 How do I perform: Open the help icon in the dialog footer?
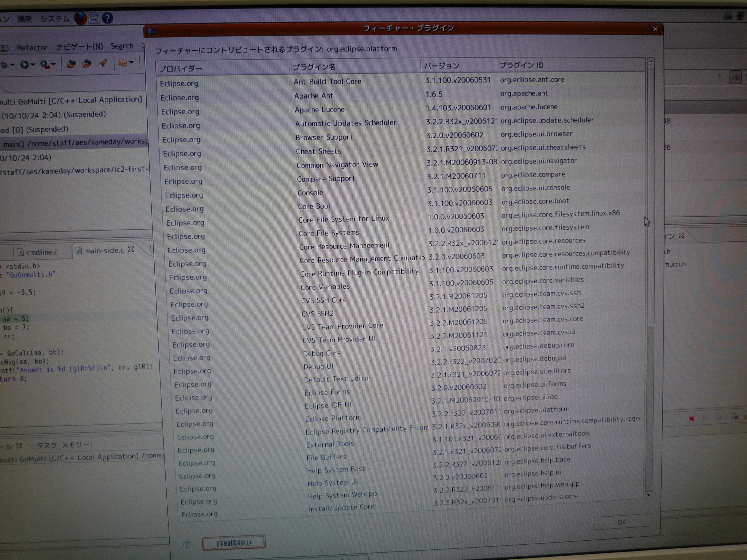coord(187,544)
